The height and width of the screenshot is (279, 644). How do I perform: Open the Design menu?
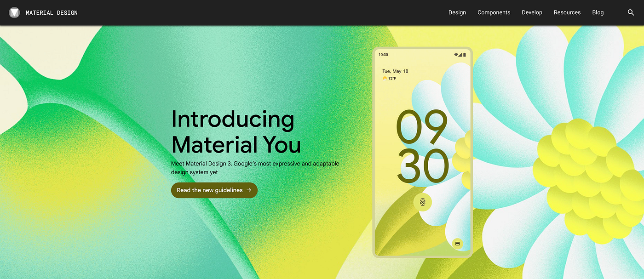457,12
